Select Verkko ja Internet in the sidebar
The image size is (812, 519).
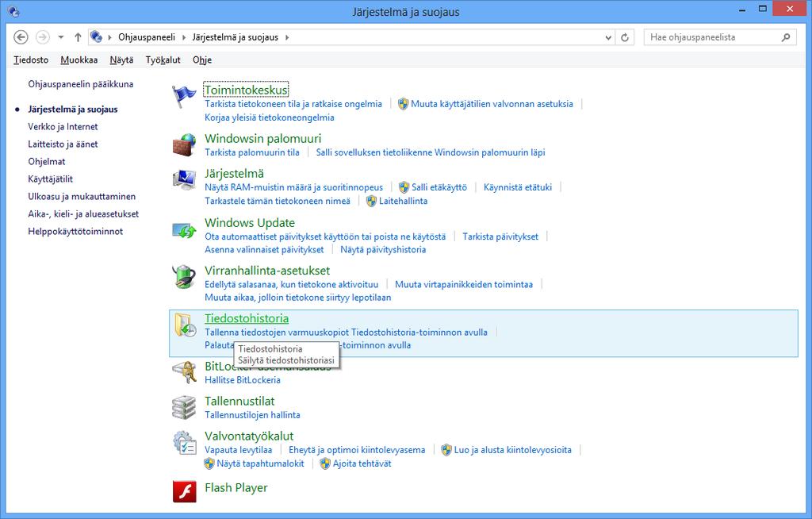tap(63, 126)
